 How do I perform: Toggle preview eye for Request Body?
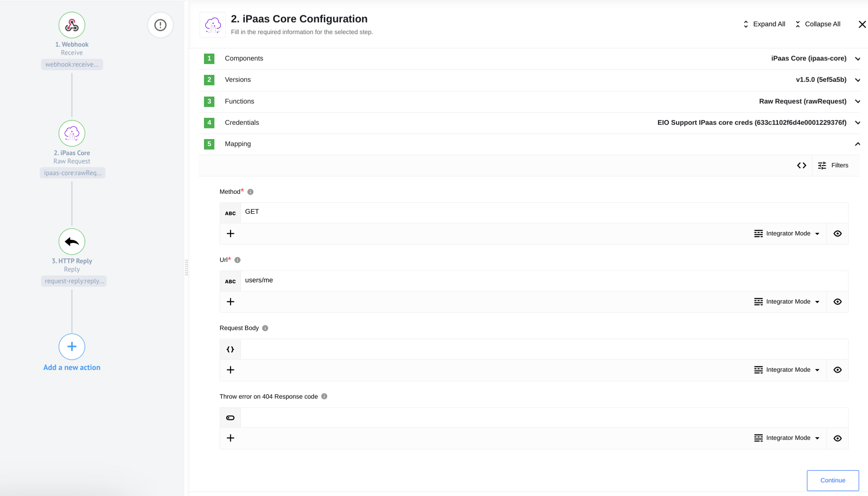(838, 369)
